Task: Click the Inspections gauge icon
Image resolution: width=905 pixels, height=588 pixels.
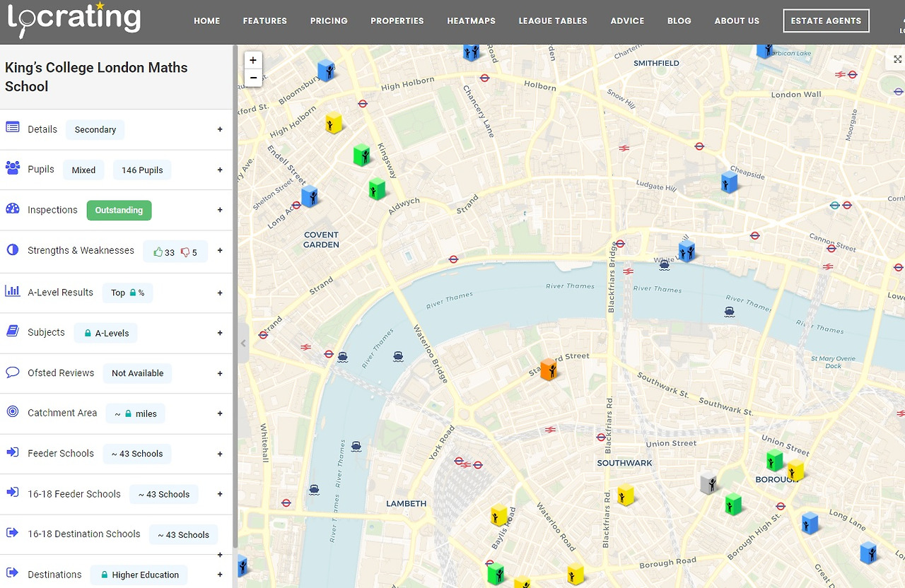Action: (13, 208)
